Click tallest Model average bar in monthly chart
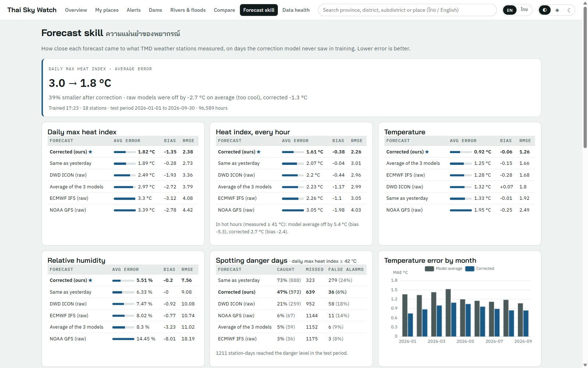The width and height of the screenshot is (588, 368). (x=448, y=312)
